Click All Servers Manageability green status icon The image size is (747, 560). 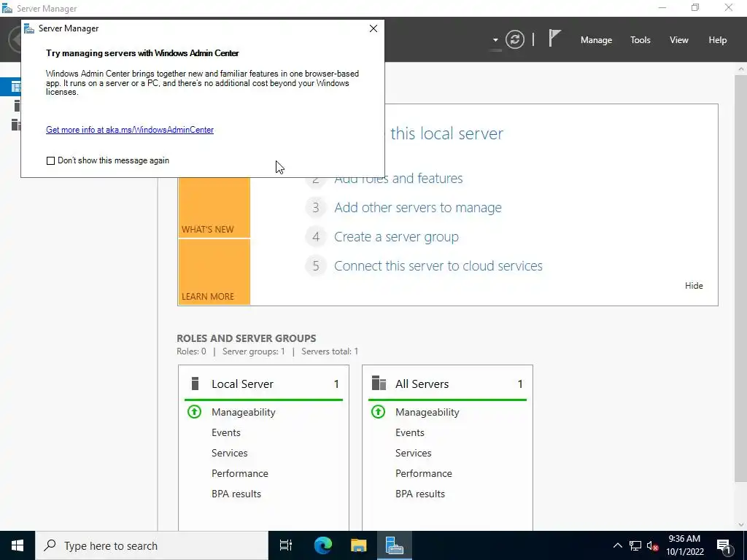379,412
